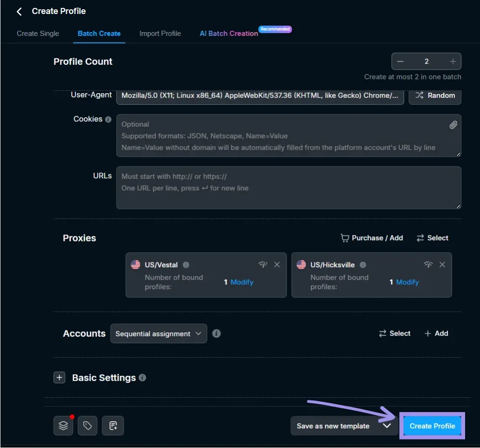Click the layers stack icon button
The height and width of the screenshot is (448, 480).
click(x=63, y=426)
